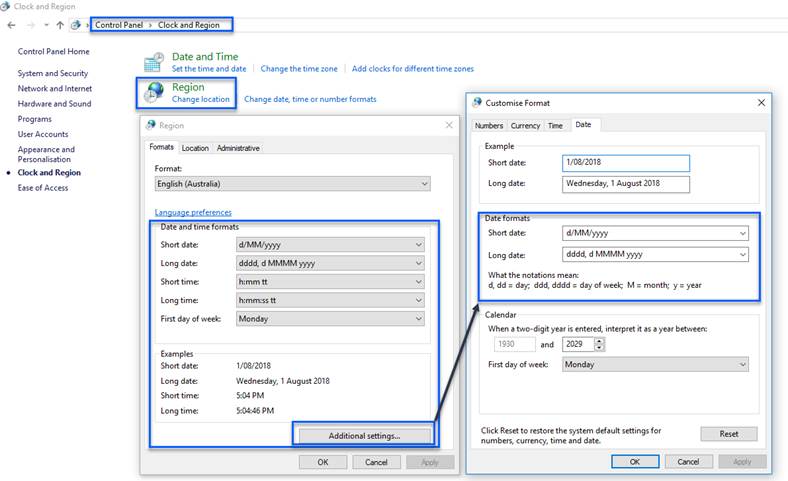The height and width of the screenshot is (481, 788).
Task: Select Date tab in Customise Format
Action: click(x=583, y=125)
